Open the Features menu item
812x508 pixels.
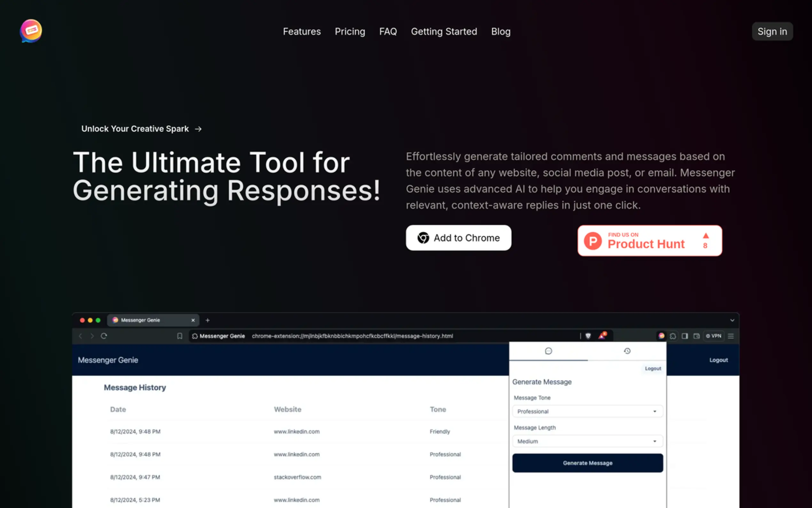pos(301,32)
